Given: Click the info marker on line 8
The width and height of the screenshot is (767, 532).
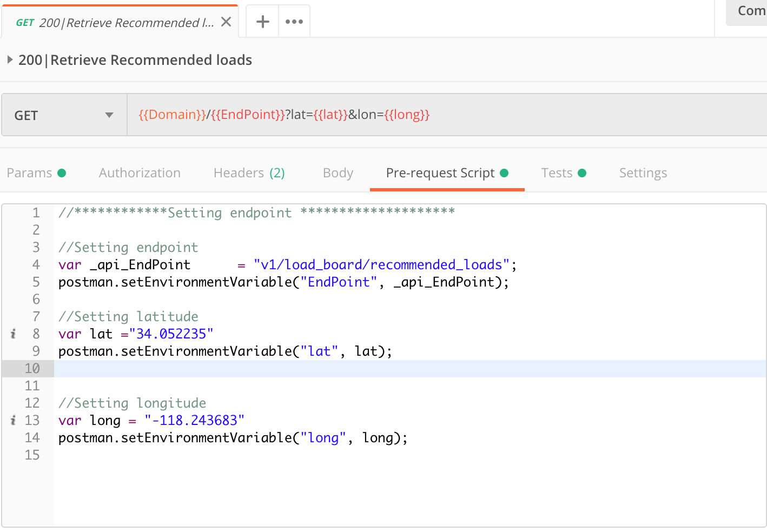Looking at the screenshot, I should [x=13, y=334].
